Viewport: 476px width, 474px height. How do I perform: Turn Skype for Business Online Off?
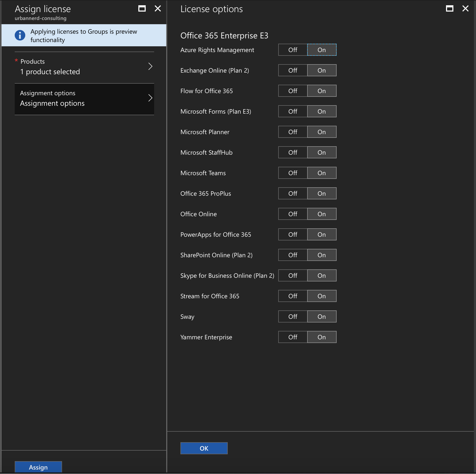pyautogui.click(x=293, y=275)
